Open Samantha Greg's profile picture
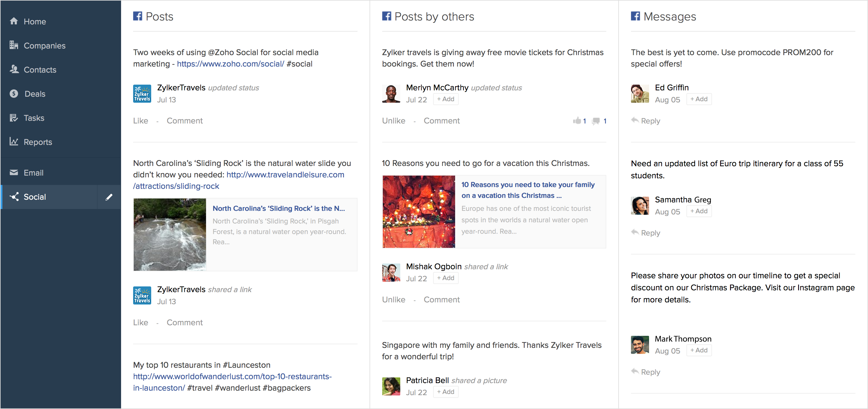 pos(640,206)
